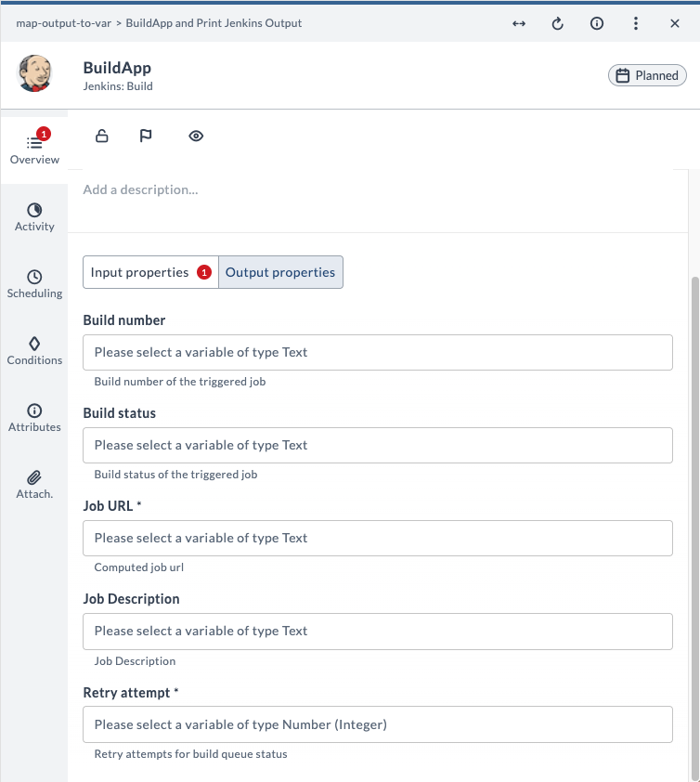Open the info circle icon in header

597,23
